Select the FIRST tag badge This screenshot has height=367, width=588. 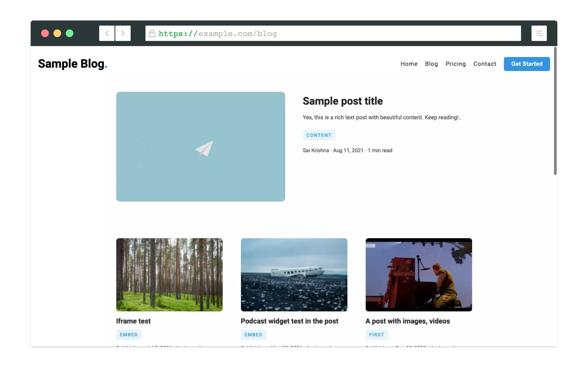[x=377, y=335]
